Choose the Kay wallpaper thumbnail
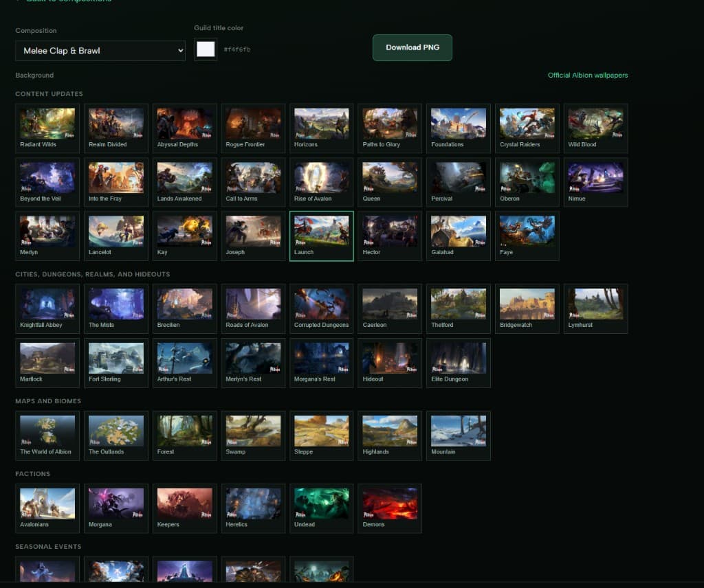 (184, 236)
